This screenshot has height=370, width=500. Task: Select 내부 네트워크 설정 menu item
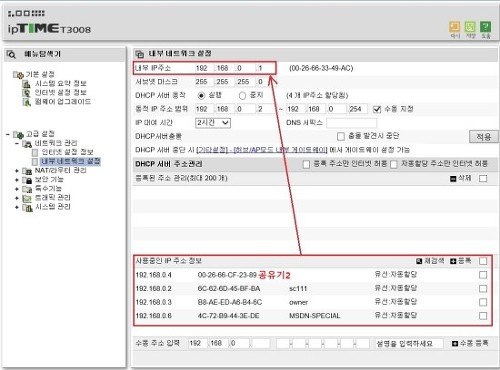click(70, 162)
